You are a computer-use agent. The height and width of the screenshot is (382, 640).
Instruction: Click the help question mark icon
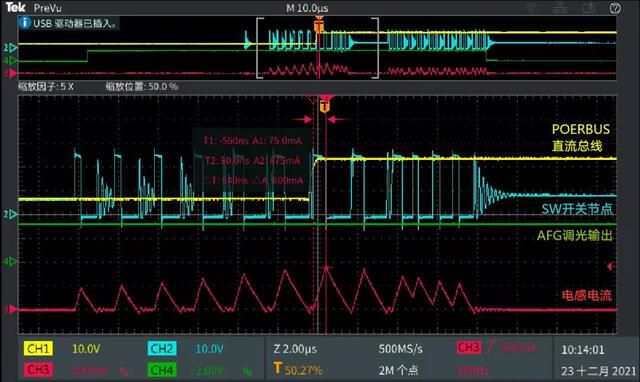[616, 8]
